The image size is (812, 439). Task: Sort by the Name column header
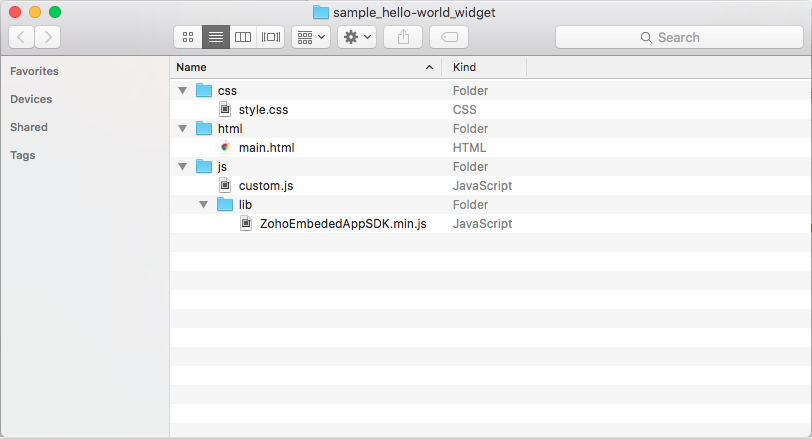coord(300,67)
